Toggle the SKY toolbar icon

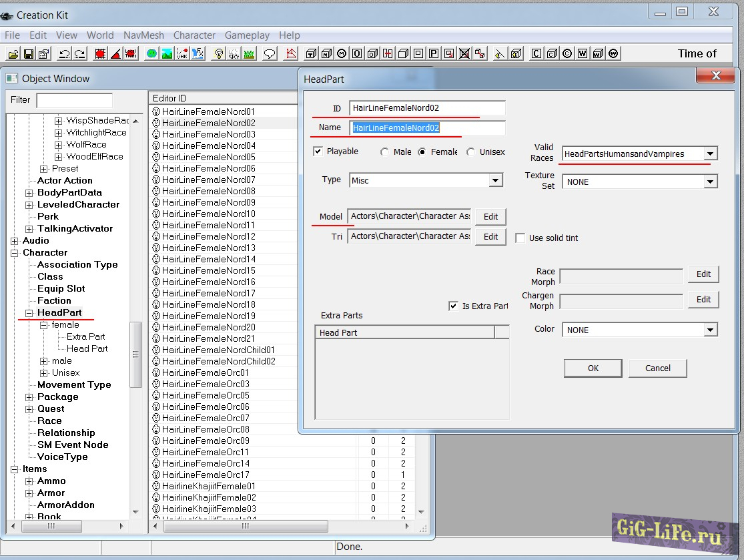pyautogui.click(x=234, y=54)
